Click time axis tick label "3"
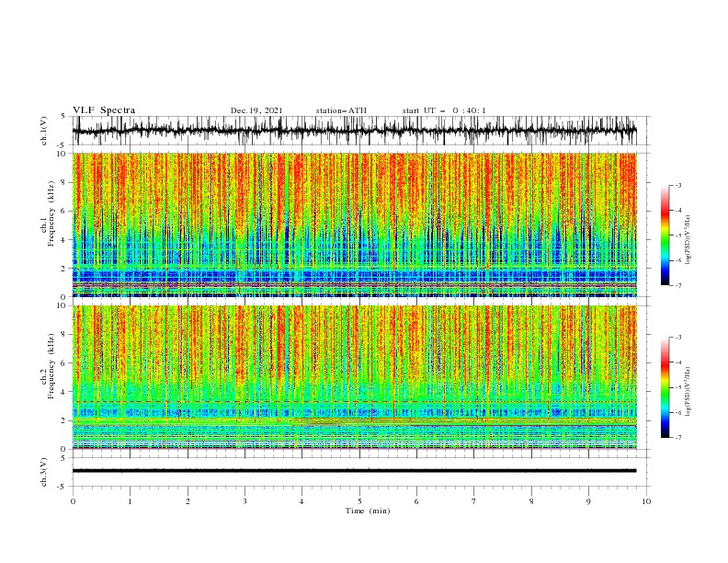Viewport: 728px width, 563px height. pos(245,501)
